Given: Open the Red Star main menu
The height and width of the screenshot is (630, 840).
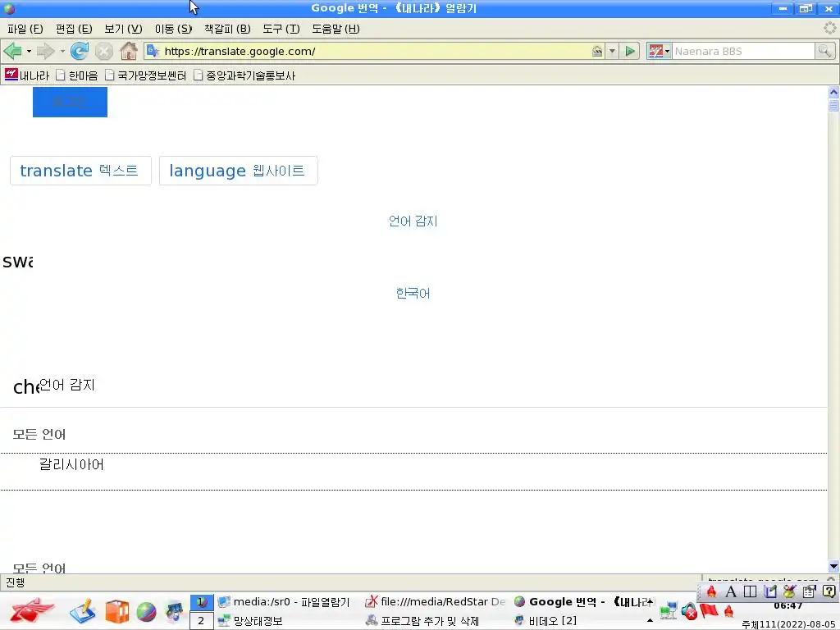Looking at the screenshot, I should tap(31, 610).
